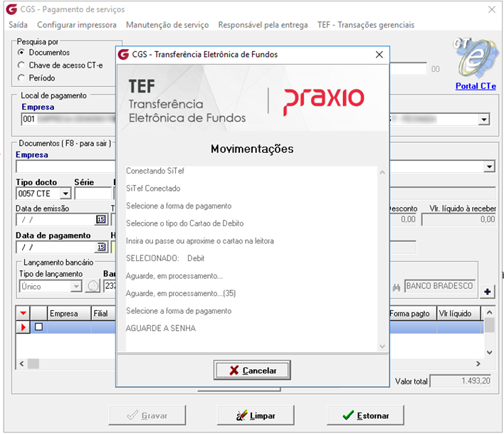
Task: Tick the checkbox in the first grid row
Action: coord(39,327)
